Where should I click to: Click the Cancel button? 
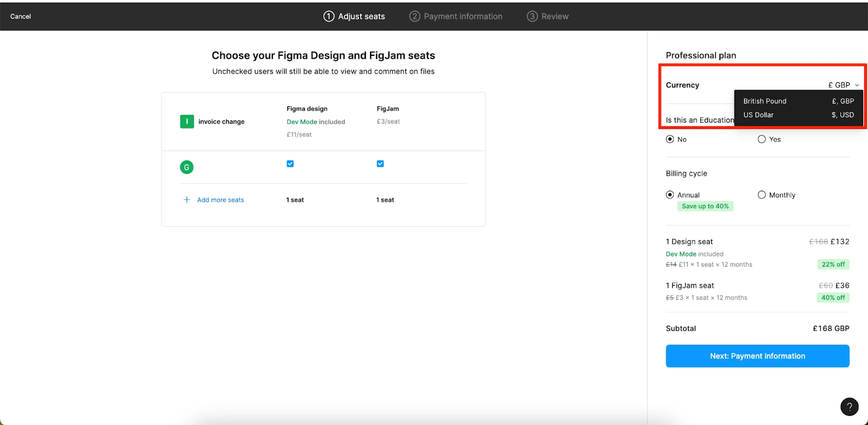[x=21, y=16]
